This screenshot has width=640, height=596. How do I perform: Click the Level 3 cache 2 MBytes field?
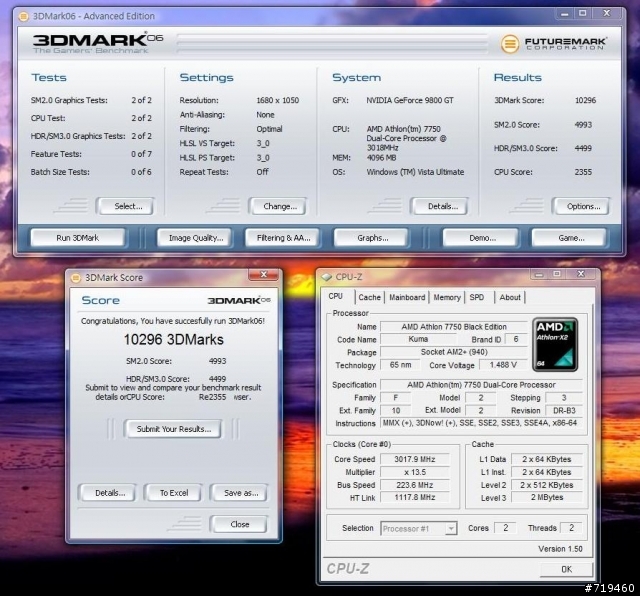pyautogui.click(x=547, y=497)
